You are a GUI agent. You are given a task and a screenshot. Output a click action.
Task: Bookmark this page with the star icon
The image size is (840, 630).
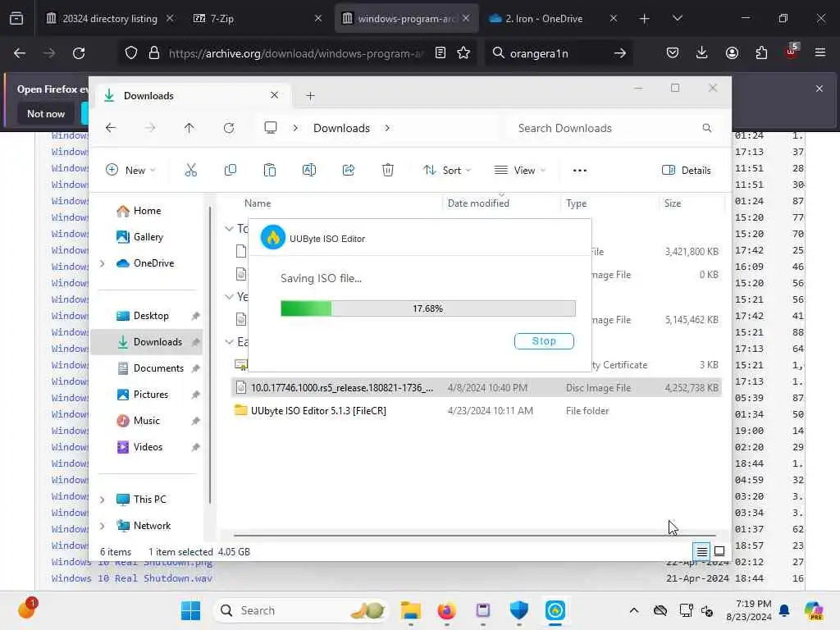463,53
